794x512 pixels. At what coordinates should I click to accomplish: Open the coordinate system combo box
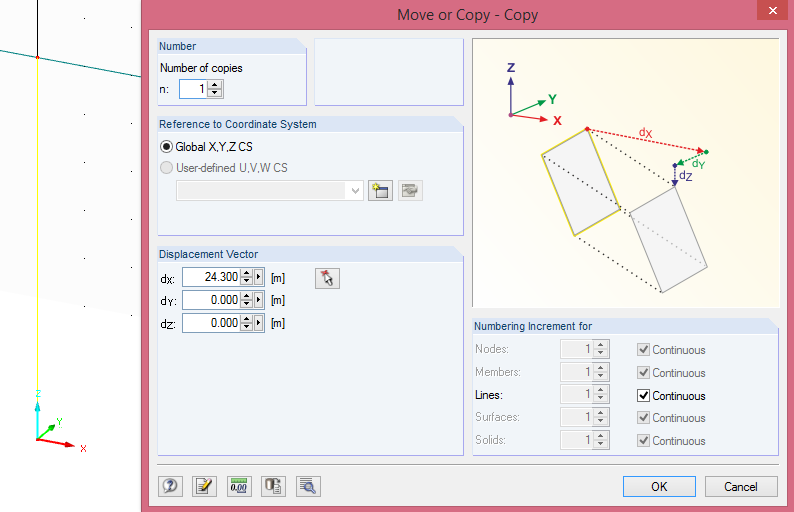click(269, 191)
